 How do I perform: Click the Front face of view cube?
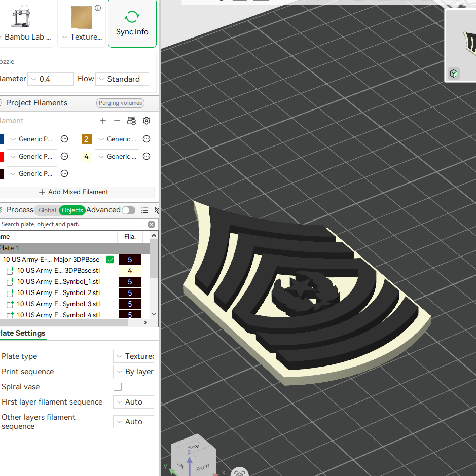[202, 467]
